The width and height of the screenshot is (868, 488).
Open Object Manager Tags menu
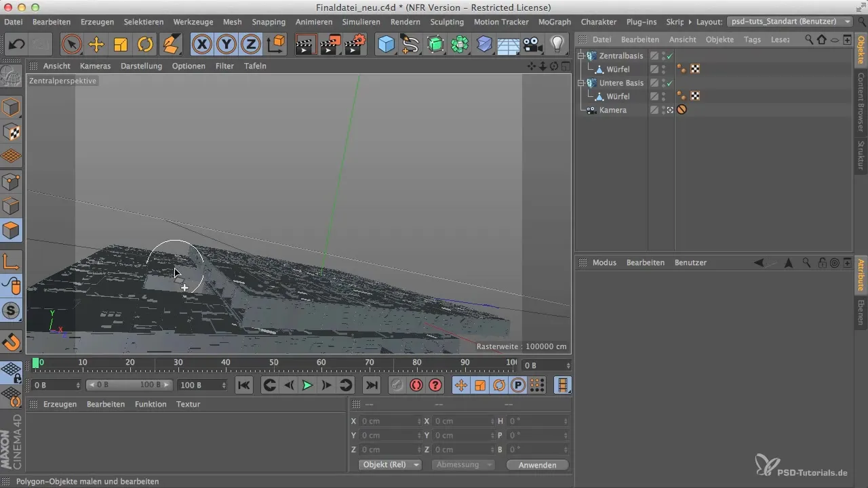click(x=752, y=39)
